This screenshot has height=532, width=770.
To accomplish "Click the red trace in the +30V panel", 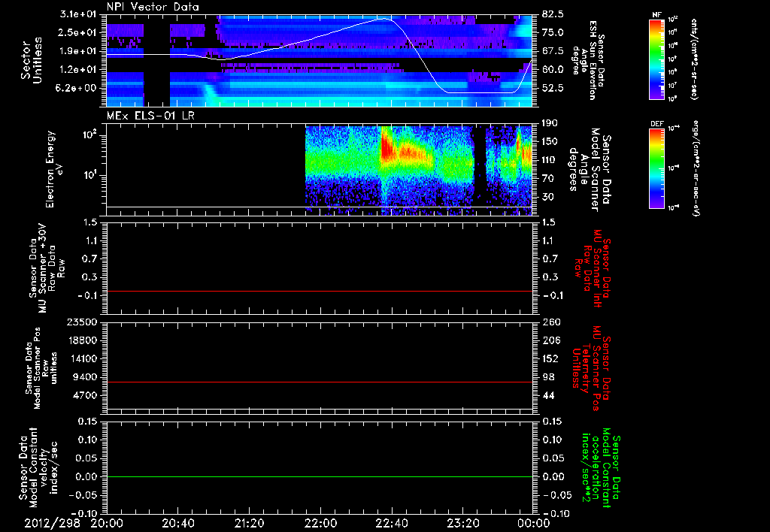I will 319,291.
